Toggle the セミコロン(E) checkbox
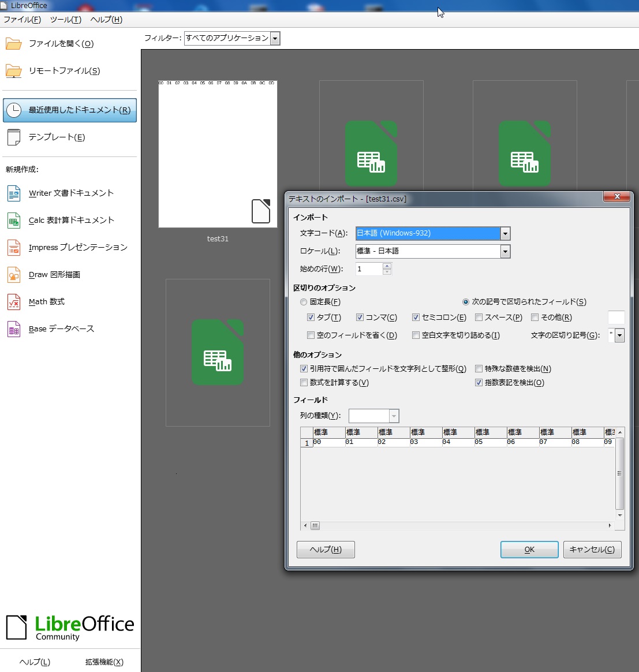Image resolution: width=639 pixels, height=672 pixels. tap(416, 318)
